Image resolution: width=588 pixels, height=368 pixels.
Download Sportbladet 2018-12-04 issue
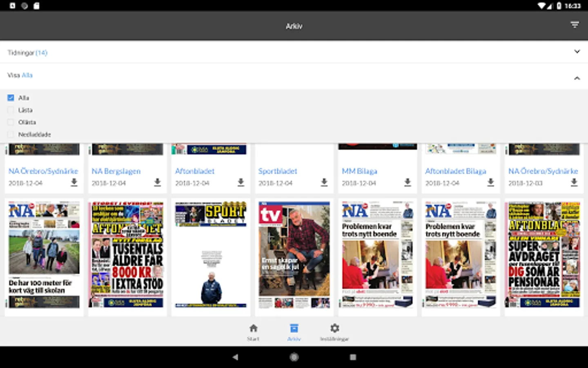point(324,182)
